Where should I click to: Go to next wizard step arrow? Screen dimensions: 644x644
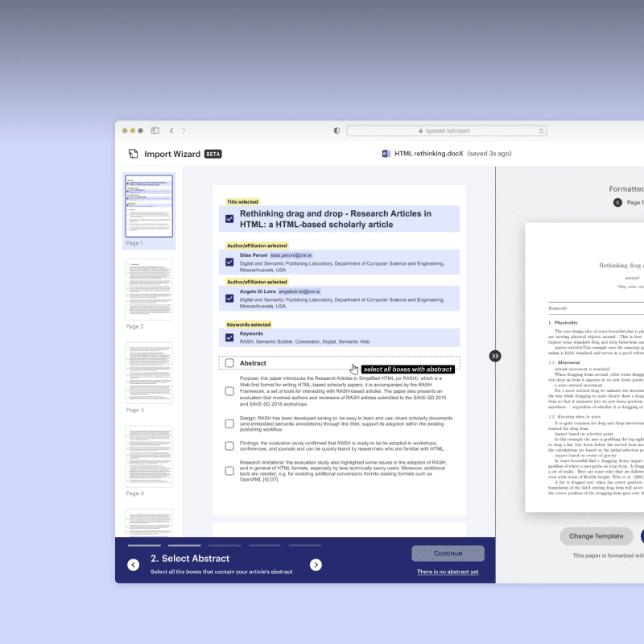316,565
